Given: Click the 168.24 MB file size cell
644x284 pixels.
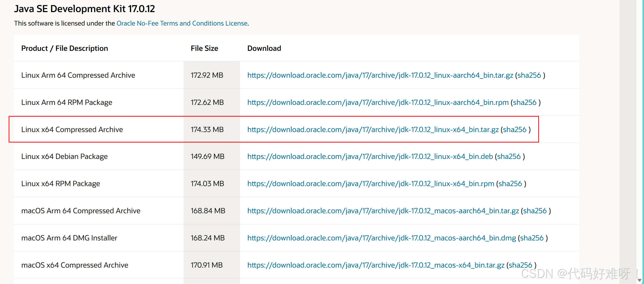Looking at the screenshot, I should [212, 238].
